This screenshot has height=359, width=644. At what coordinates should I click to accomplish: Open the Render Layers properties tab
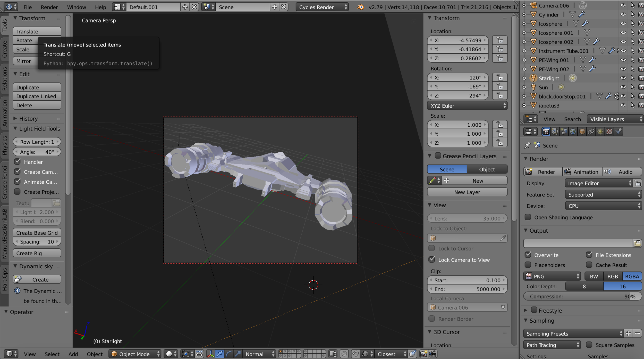coord(555,132)
